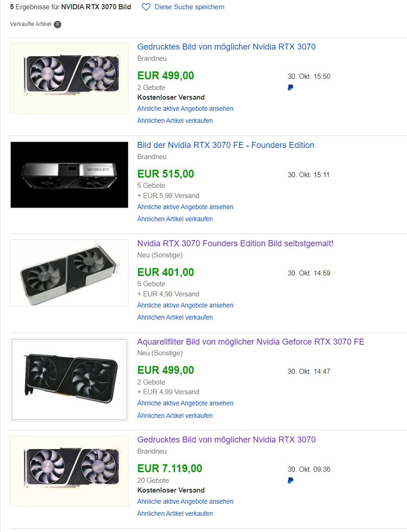Open the listing titled Gedrucktes Bild von möglicher Nvidia RTX 3070

(x=226, y=47)
